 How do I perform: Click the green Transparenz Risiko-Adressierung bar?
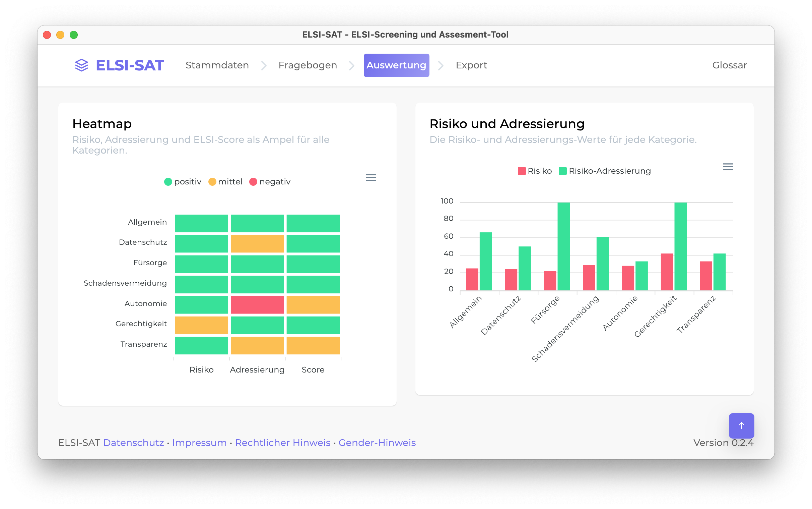720,272
